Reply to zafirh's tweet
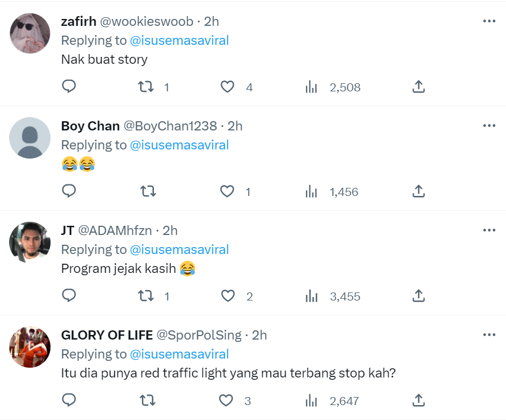Image resolution: width=506 pixels, height=420 pixels. pos(69,87)
